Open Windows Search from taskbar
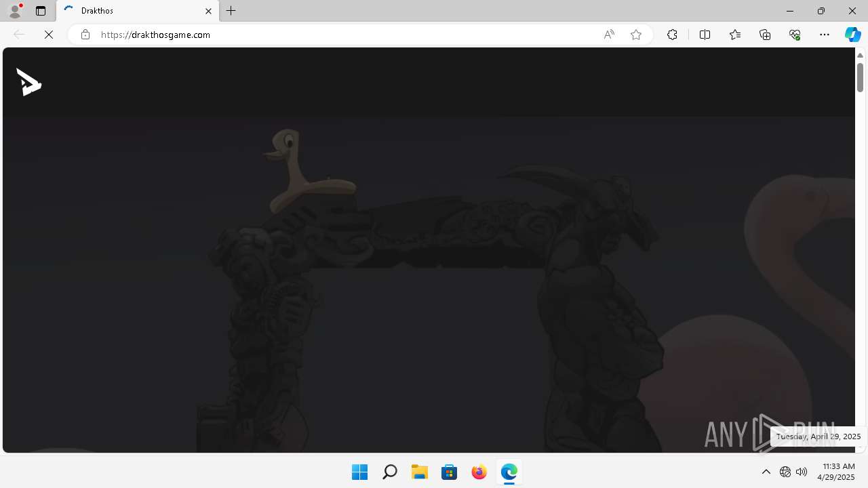Viewport: 868px width, 488px height. pos(389,472)
